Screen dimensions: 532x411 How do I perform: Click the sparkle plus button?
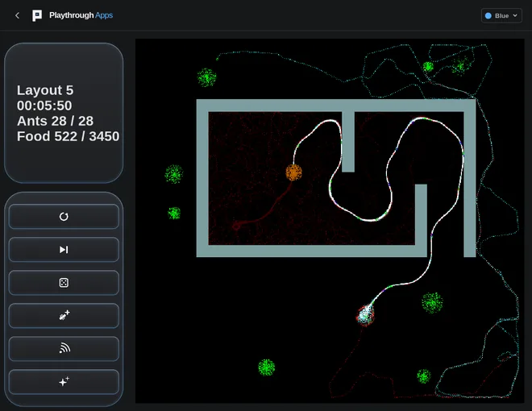pos(64,382)
